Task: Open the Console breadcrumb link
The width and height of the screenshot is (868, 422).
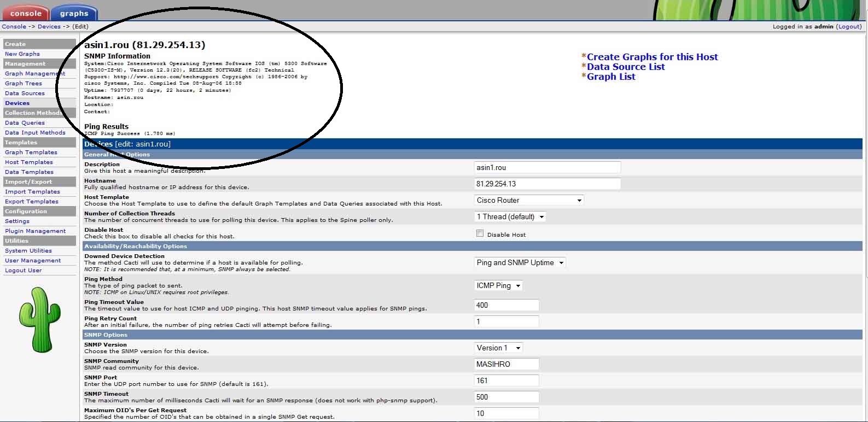Action: [14, 26]
